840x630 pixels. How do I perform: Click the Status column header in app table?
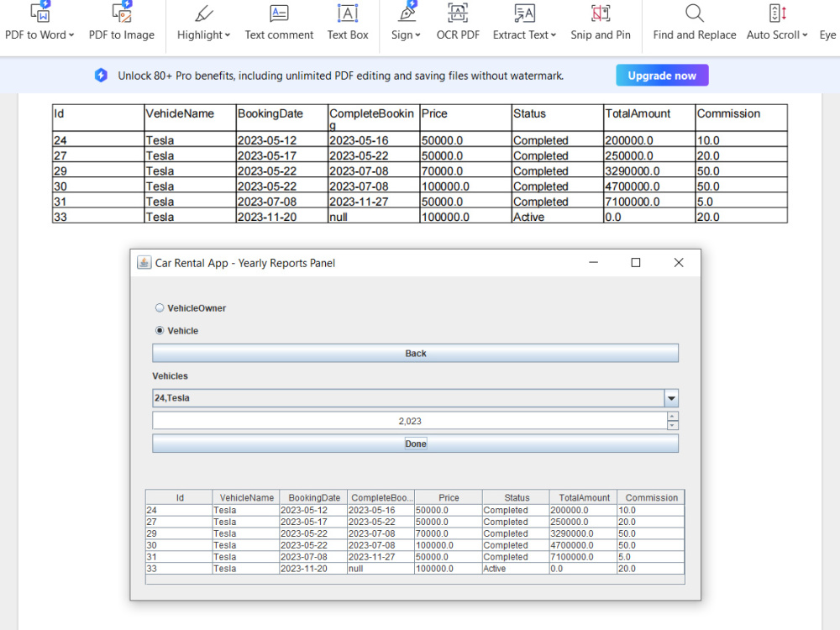[x=517, y=497]
